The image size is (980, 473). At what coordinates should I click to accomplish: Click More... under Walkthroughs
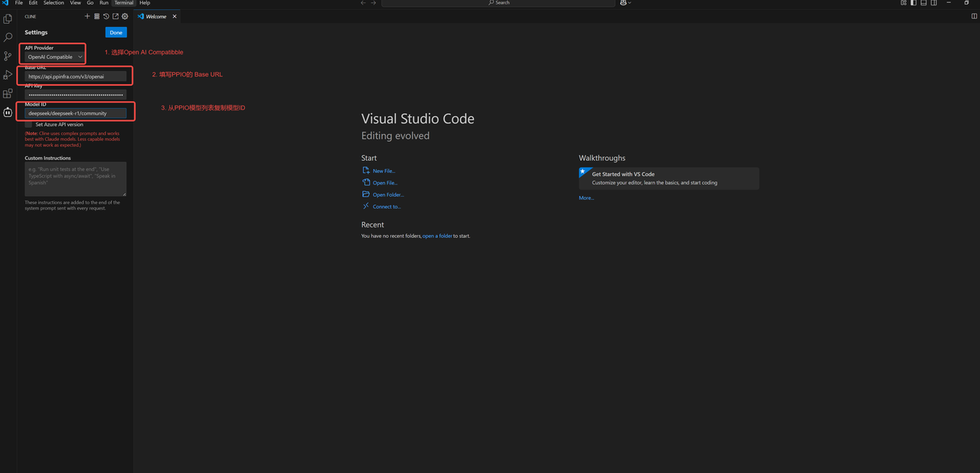[x=586, y=197]
